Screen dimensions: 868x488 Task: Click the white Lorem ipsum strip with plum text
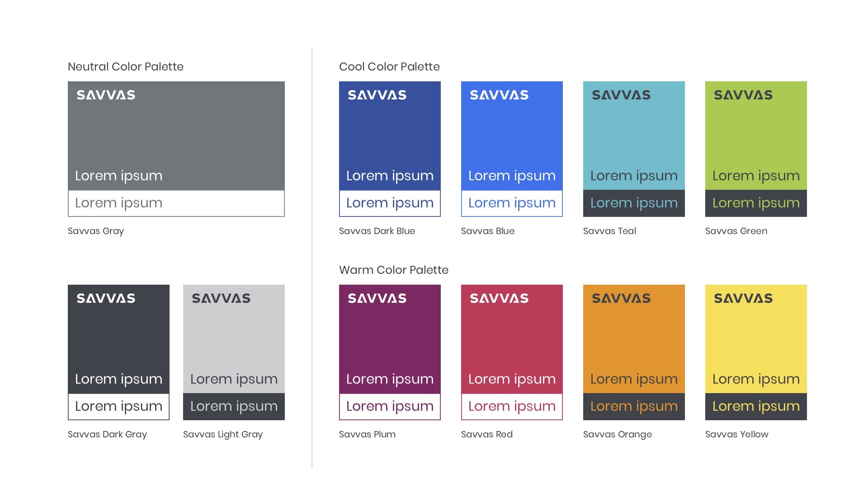tap(390, 407)
